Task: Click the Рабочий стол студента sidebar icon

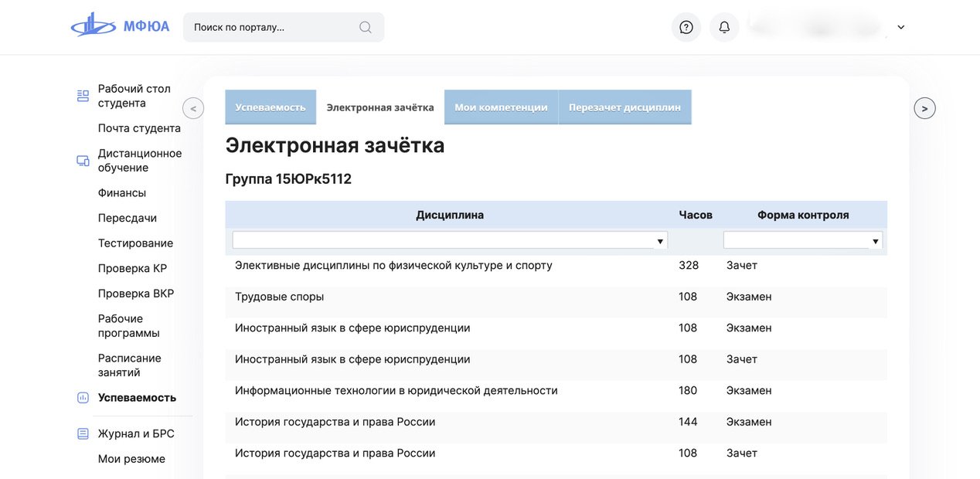Action: 83,96
